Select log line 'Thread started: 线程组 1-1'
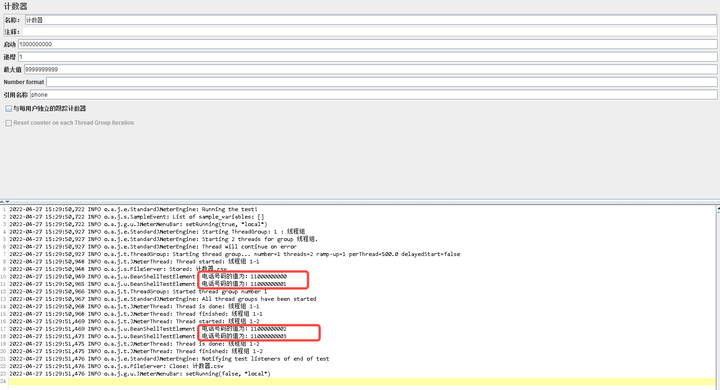This screenshot has width=720, height=390. [134, 261]
